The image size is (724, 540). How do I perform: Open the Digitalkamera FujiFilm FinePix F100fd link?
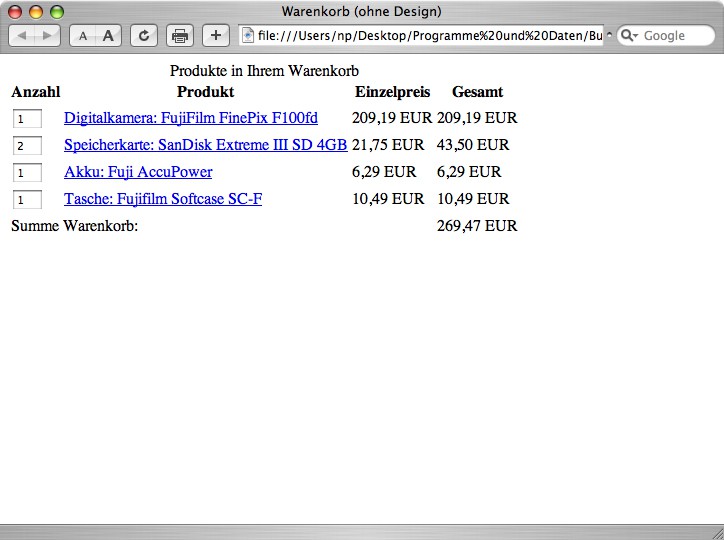tap(191, 118)
